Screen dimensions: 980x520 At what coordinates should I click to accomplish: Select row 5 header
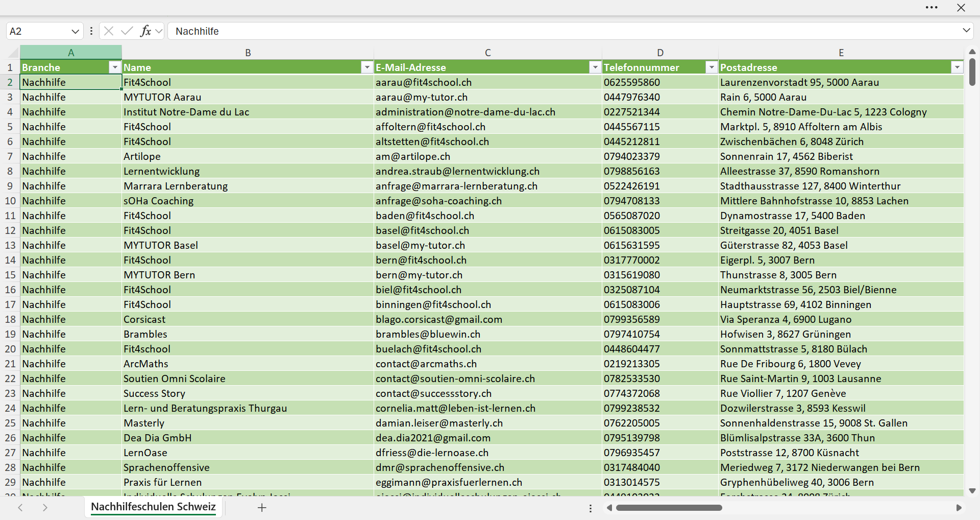tap(10, 127)
